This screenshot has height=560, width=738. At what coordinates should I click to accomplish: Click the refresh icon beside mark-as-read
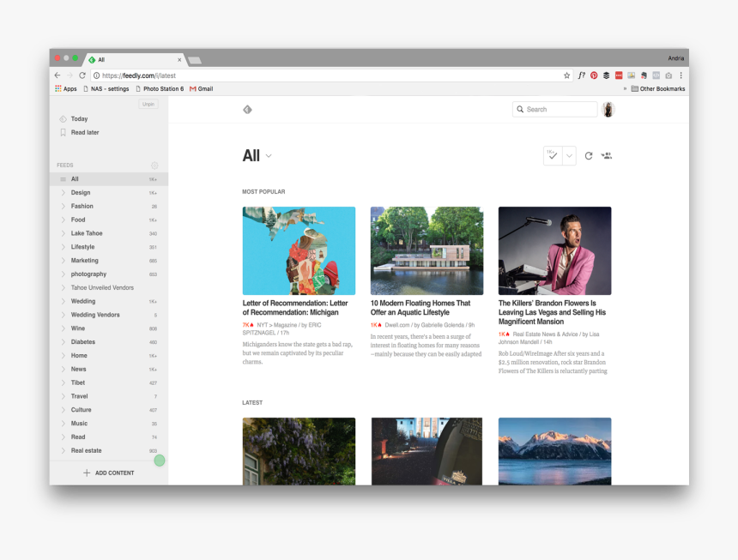point(589,156)
